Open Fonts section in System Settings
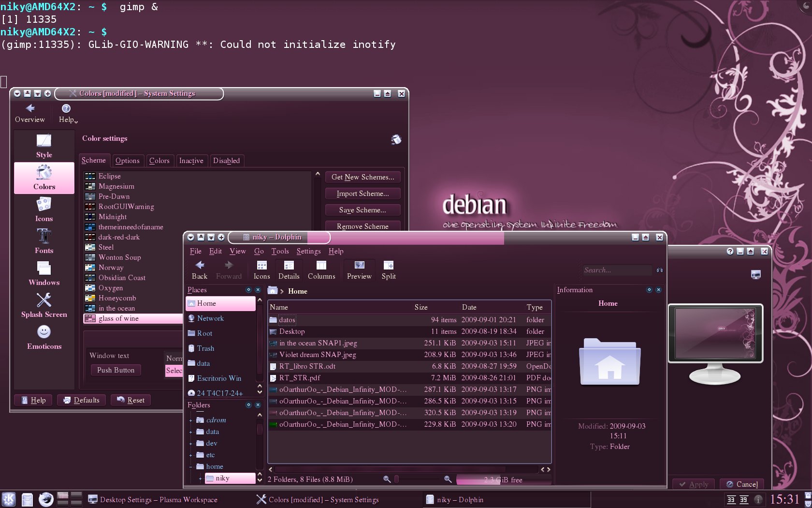 pos(44,242)
